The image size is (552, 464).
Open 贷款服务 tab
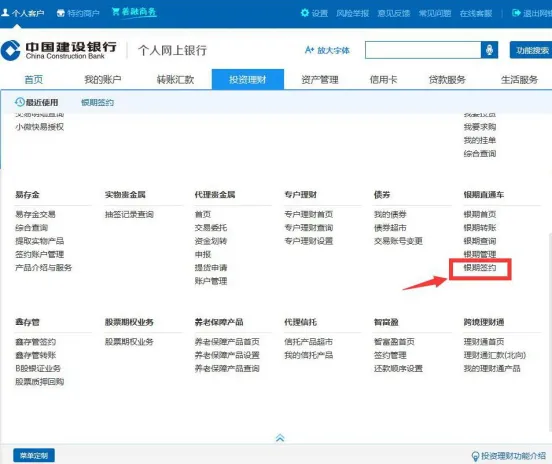[x=447, y=80]
